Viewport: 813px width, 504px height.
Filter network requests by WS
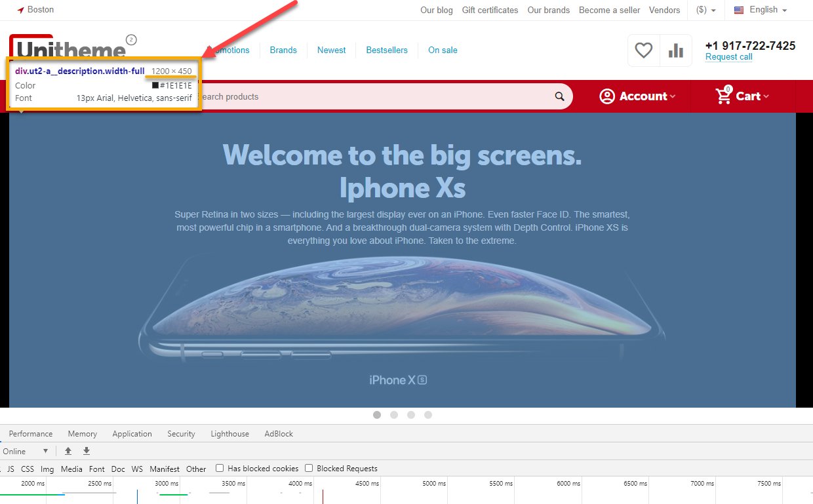tap(137, 469)
